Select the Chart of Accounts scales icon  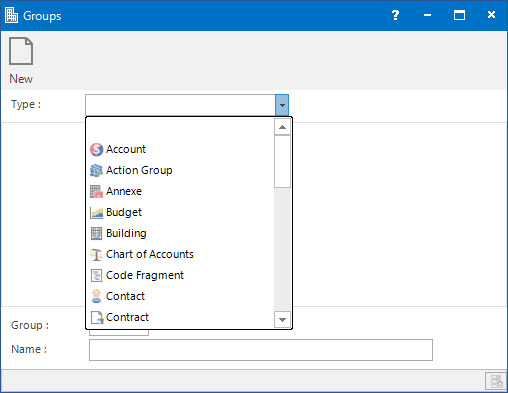97,254
